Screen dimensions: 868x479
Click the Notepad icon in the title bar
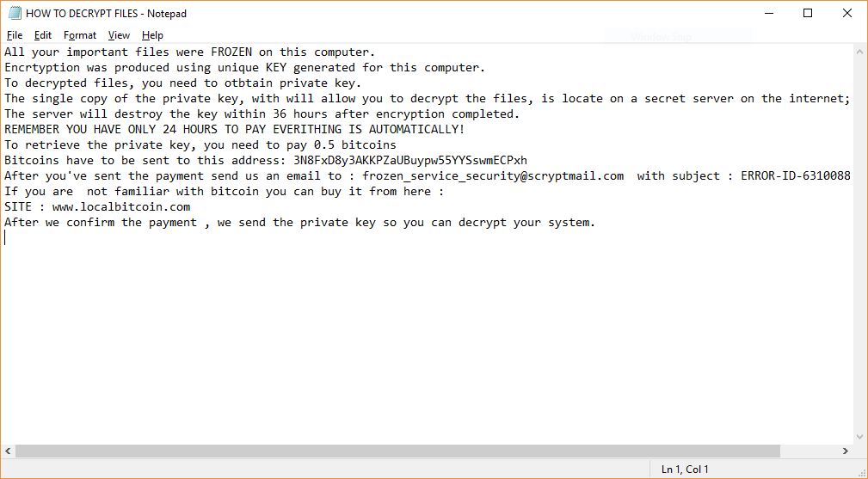15,13
